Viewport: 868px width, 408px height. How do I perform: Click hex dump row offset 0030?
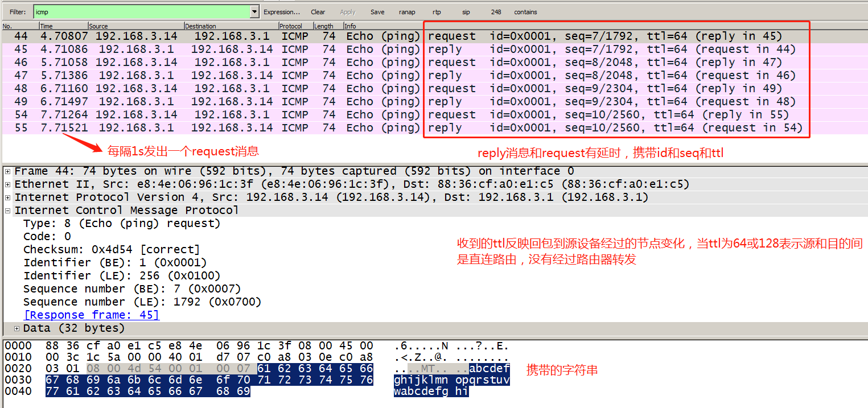(18, 380)
